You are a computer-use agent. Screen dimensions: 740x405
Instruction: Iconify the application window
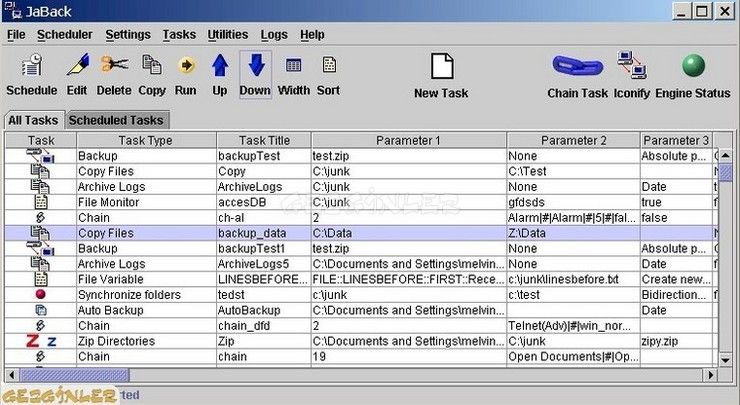pos(632,76)
